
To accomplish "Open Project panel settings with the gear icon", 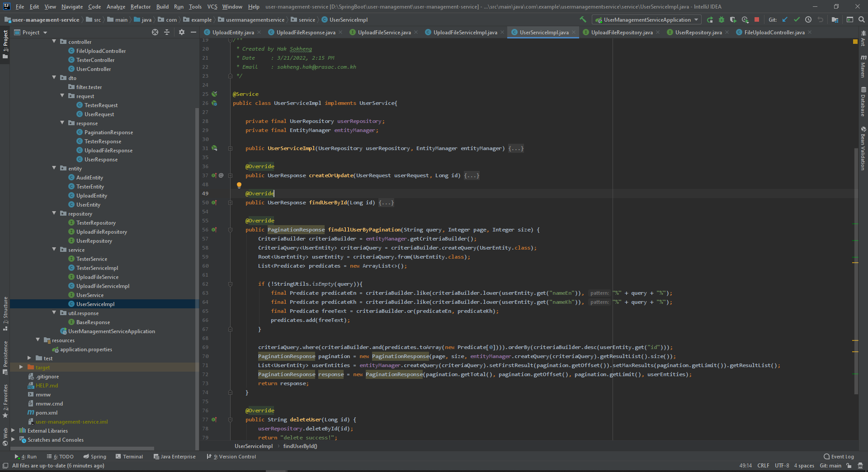I will pos(182,32).
